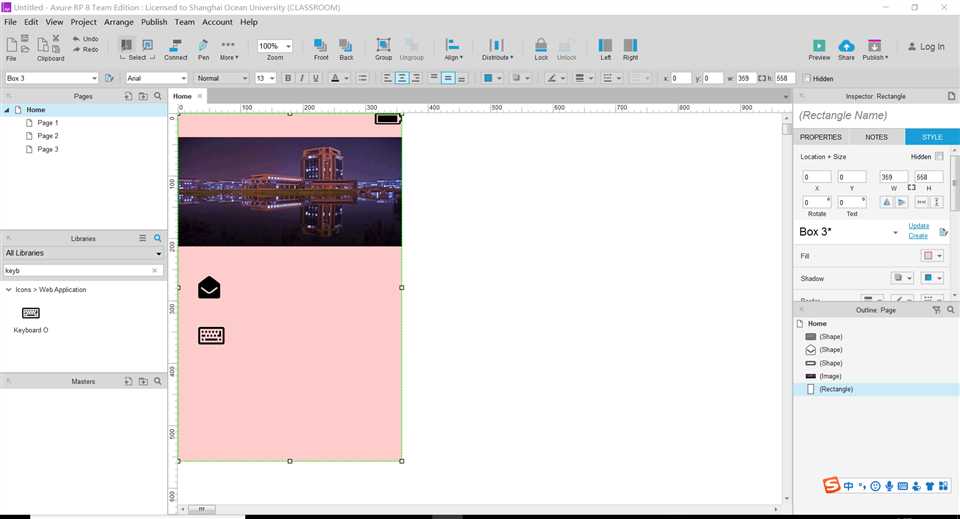The image size is (960, 519).
Task: Open the Zoom 100% dropdown
Action: [274, 46]
